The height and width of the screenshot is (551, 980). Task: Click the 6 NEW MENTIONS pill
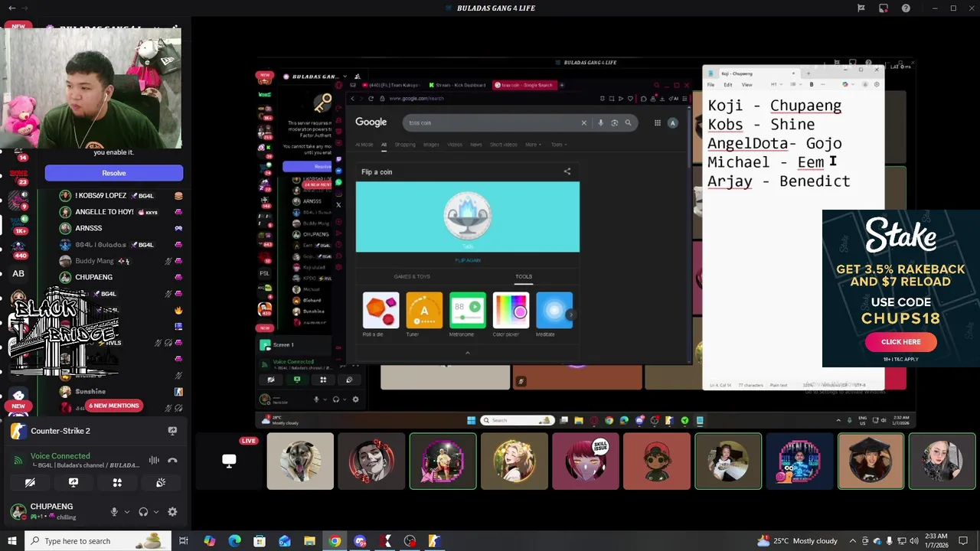tap(113, 406)
